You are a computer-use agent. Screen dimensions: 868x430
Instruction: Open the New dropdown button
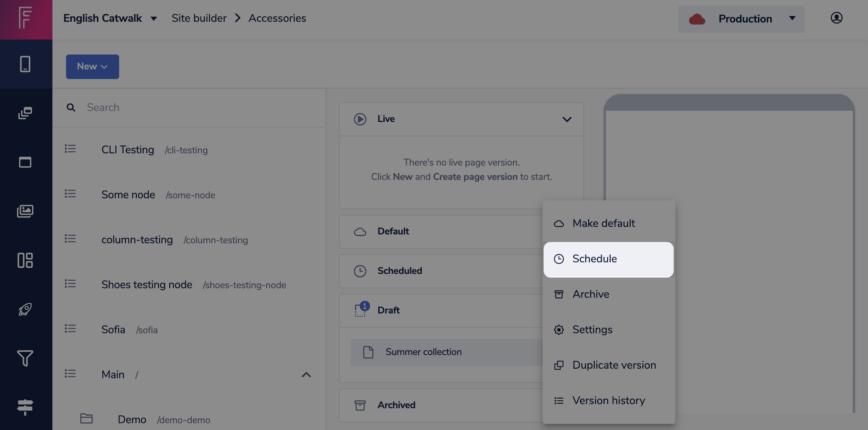point(92,67)
